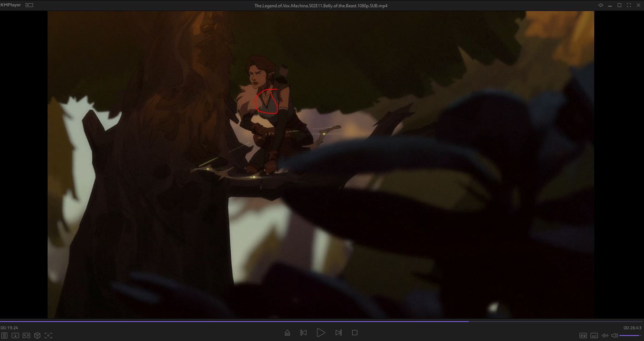This screenshot has width=644, height=341.
Task: Skip to the next track
Action: pos(338,333)
